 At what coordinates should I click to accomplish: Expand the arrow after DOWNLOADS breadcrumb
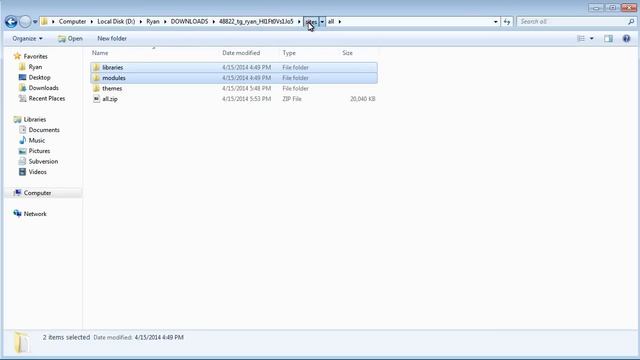coord(213,22)
